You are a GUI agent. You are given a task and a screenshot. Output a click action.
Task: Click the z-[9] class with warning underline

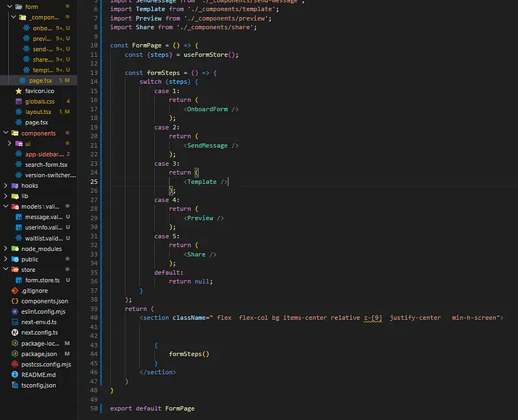[x=372, y=318]
